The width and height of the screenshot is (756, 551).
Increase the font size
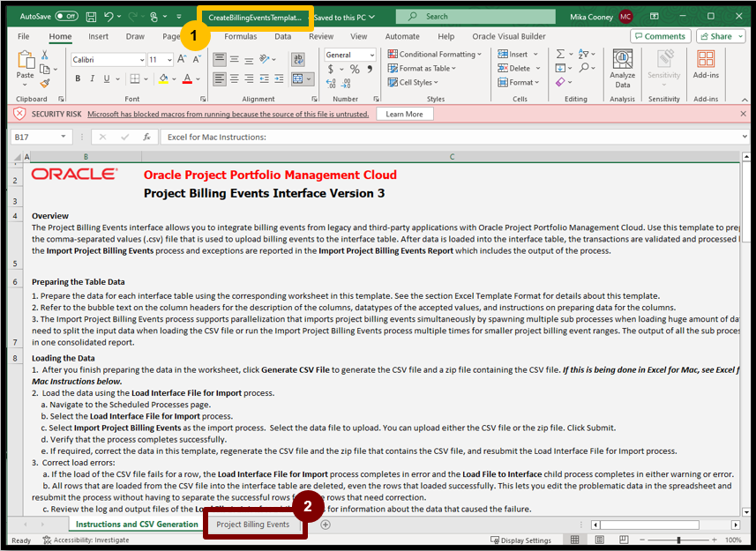(x=182, y=59)
